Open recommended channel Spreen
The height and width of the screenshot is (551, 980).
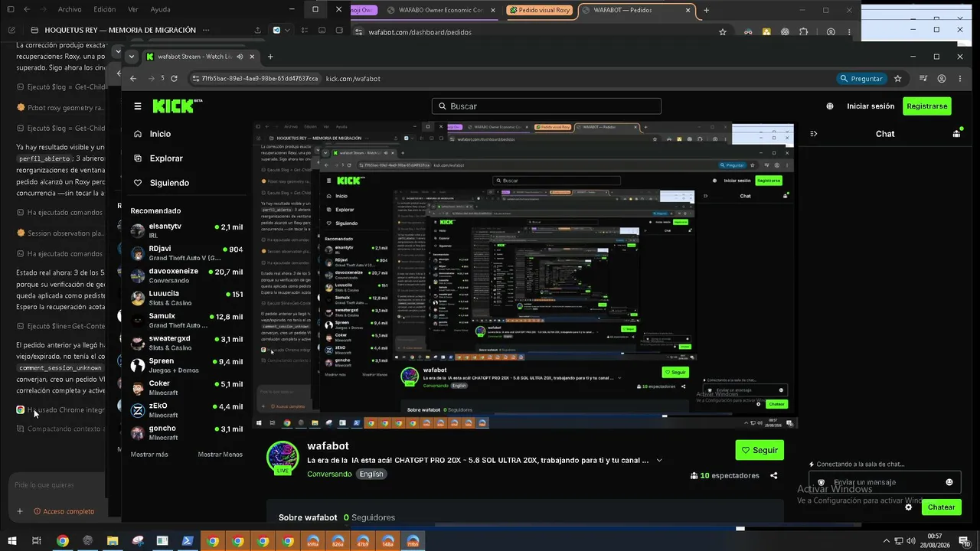tap(187, 365)
